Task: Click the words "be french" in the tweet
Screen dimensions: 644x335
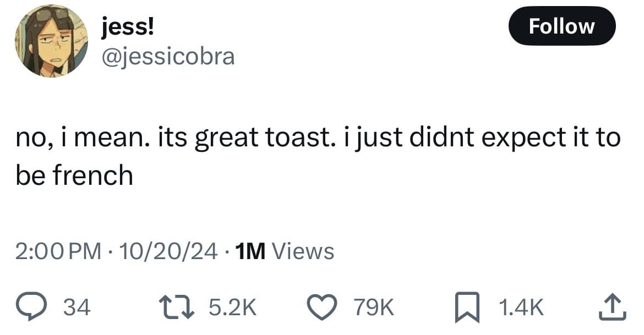Action: click(74, 175)
